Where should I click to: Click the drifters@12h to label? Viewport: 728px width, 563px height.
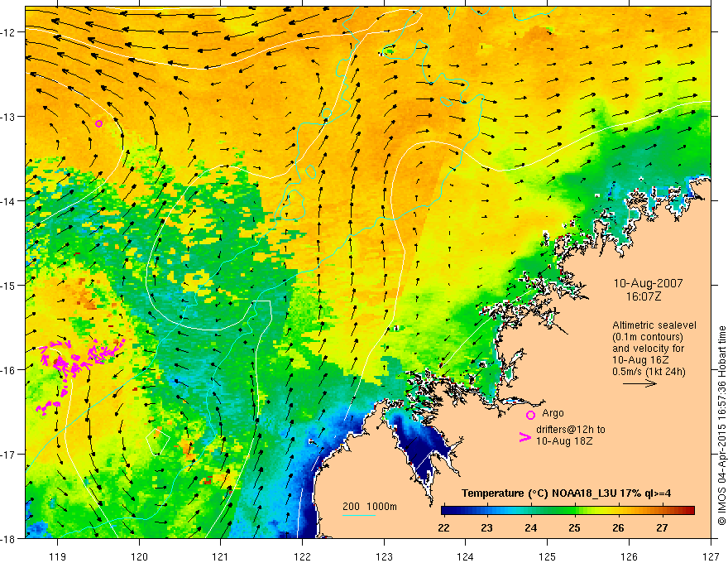[571, 430]
